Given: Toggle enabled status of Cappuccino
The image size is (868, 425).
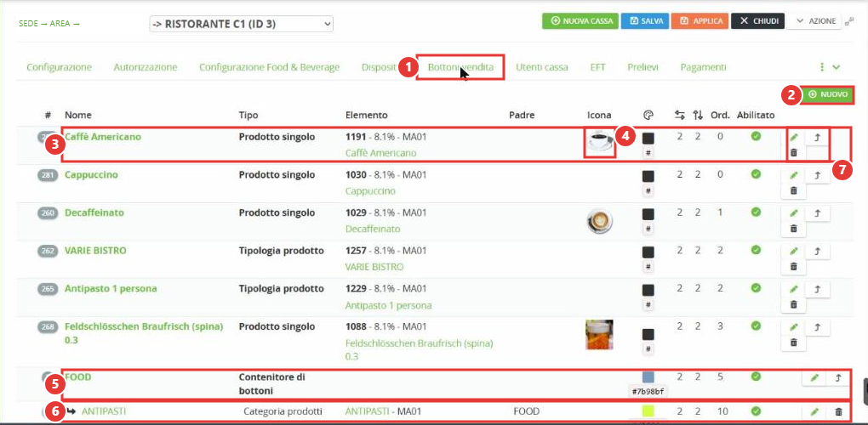Looking at the screenshot, I should point(756,173).
